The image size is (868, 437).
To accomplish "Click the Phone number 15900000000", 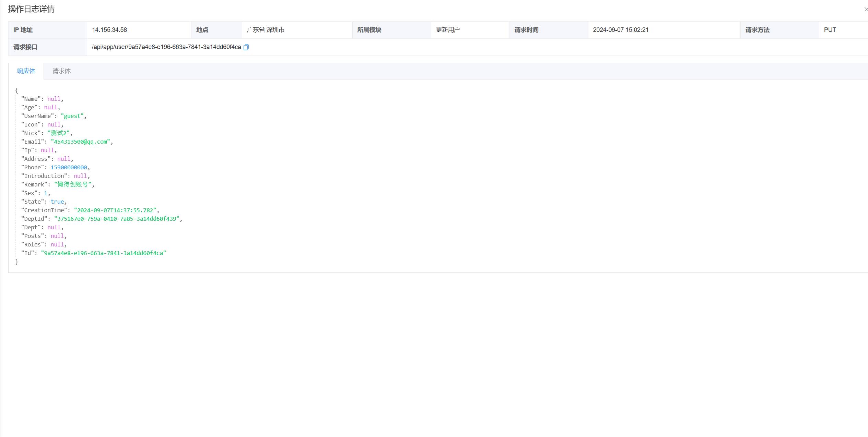I will (69, 167).
